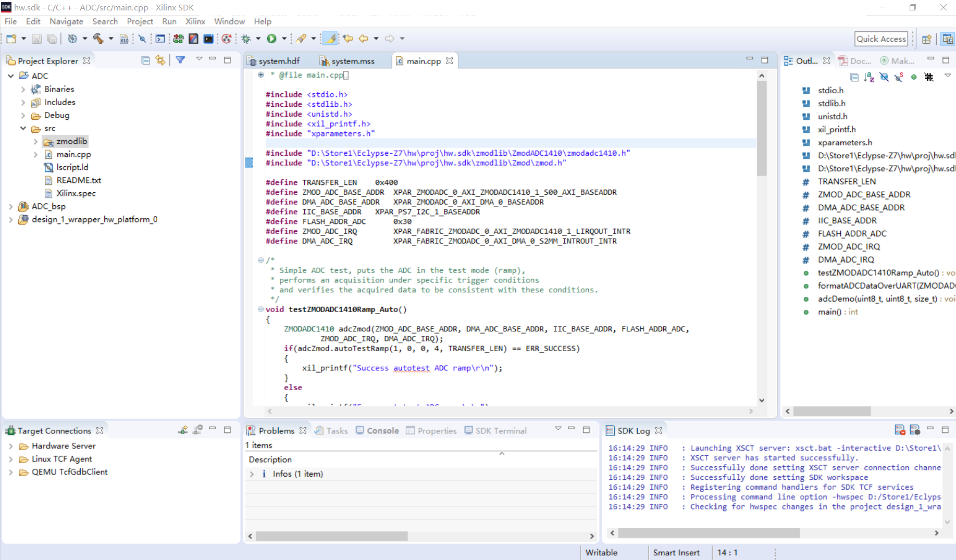Toggle Hide Non-Public Members green dot
Screen dimensions: 956x560
tap(914, 77)
